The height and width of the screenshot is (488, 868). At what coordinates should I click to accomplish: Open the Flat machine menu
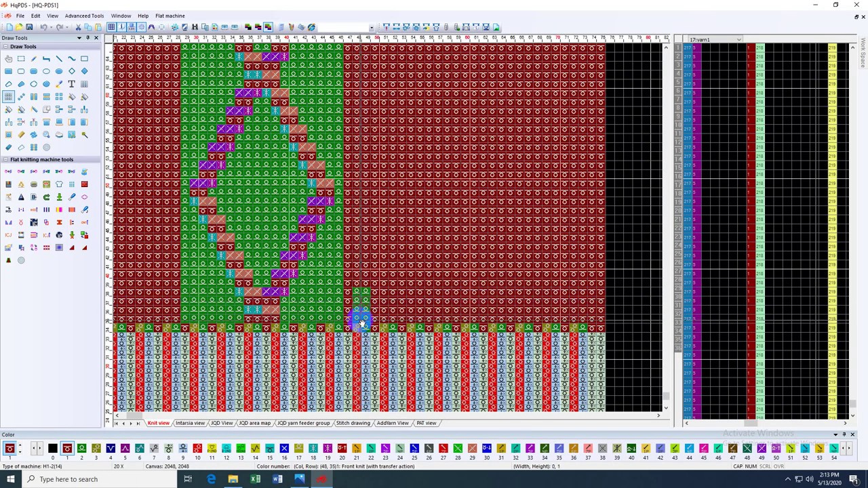coord(170,16)
